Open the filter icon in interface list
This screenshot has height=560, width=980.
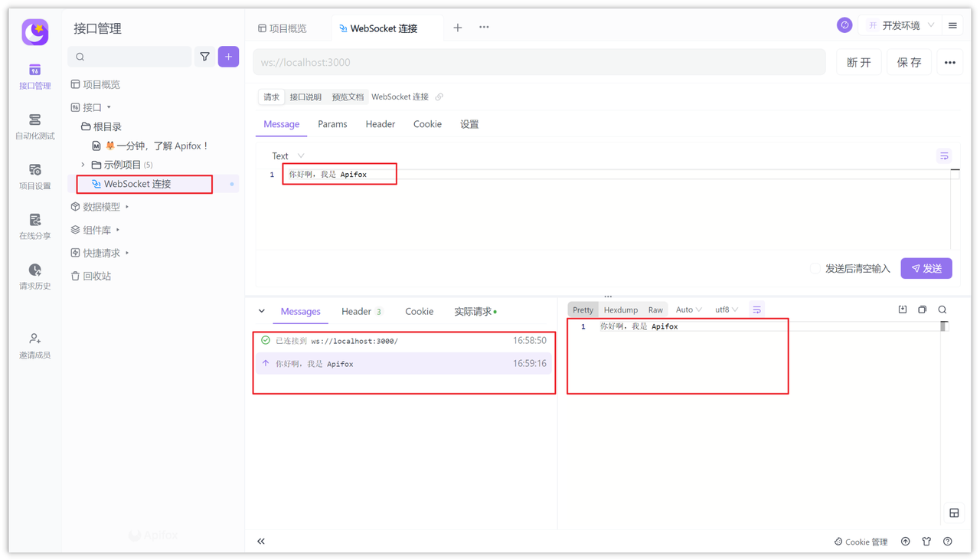(205, 57)
